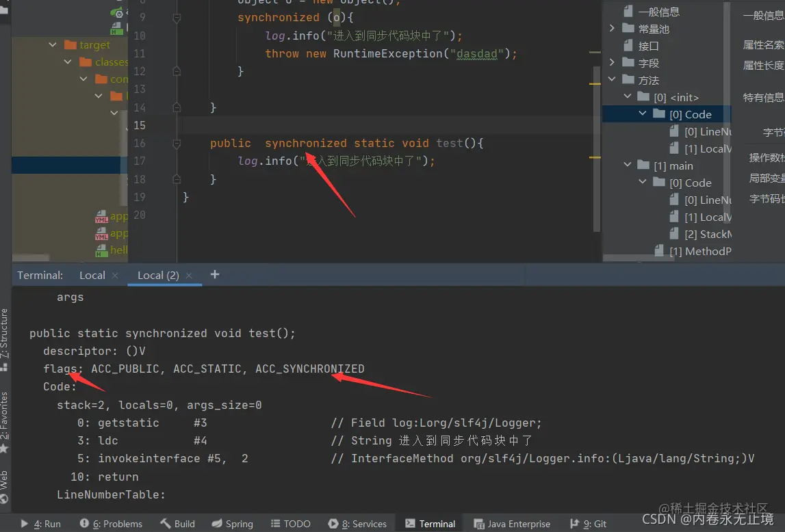The height and width of the screenshot is (532, 785).
Task: Toggle code folding at line 16
Action: click(x=177, y=144)
